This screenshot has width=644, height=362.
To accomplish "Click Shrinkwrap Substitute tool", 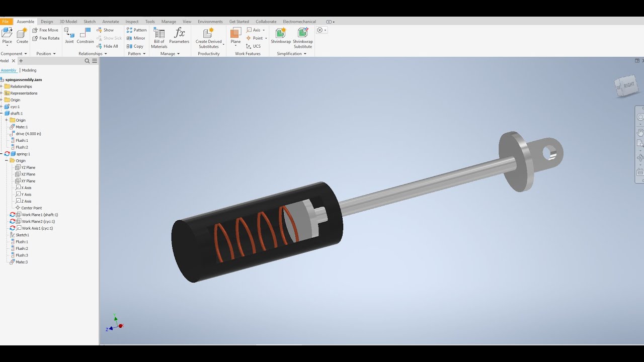I will (303, 38).
